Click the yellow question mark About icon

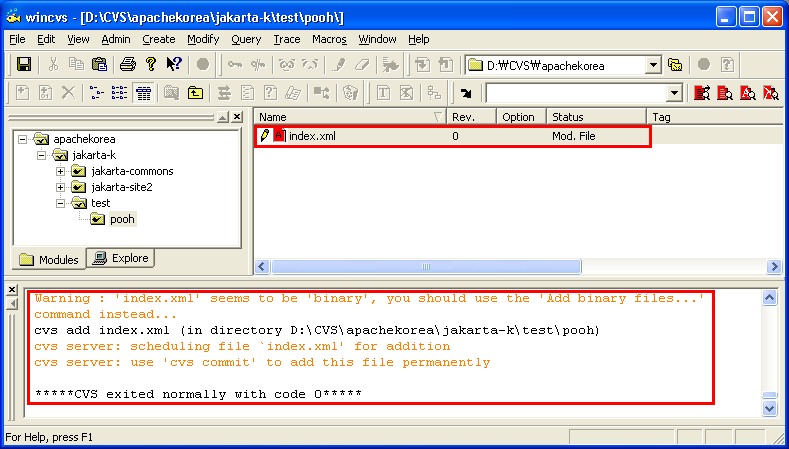(150, 64)
